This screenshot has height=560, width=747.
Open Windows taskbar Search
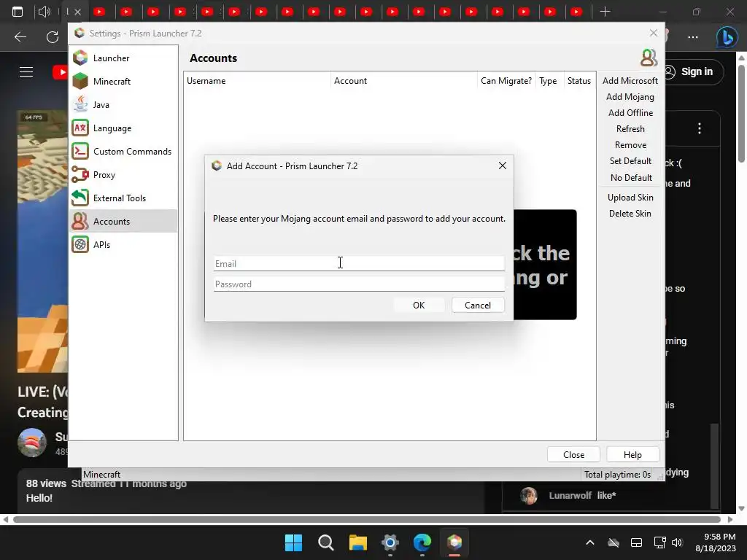click(326, 542)
